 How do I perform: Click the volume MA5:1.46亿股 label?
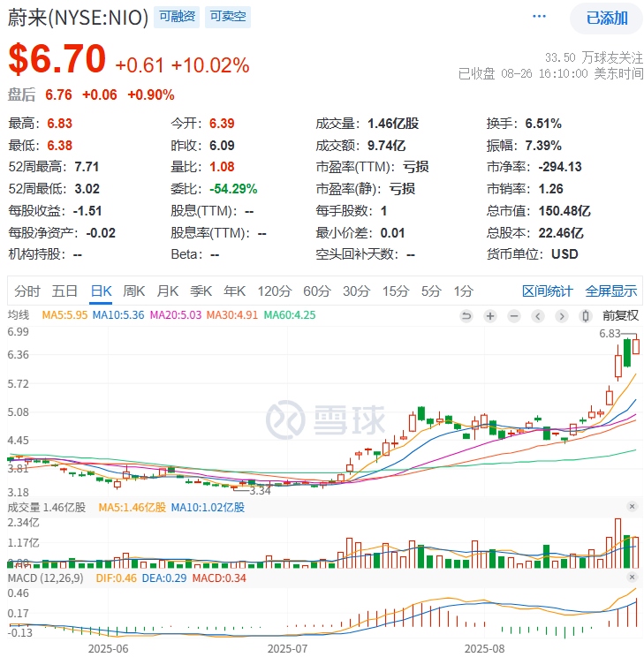(x=133, y=508)
